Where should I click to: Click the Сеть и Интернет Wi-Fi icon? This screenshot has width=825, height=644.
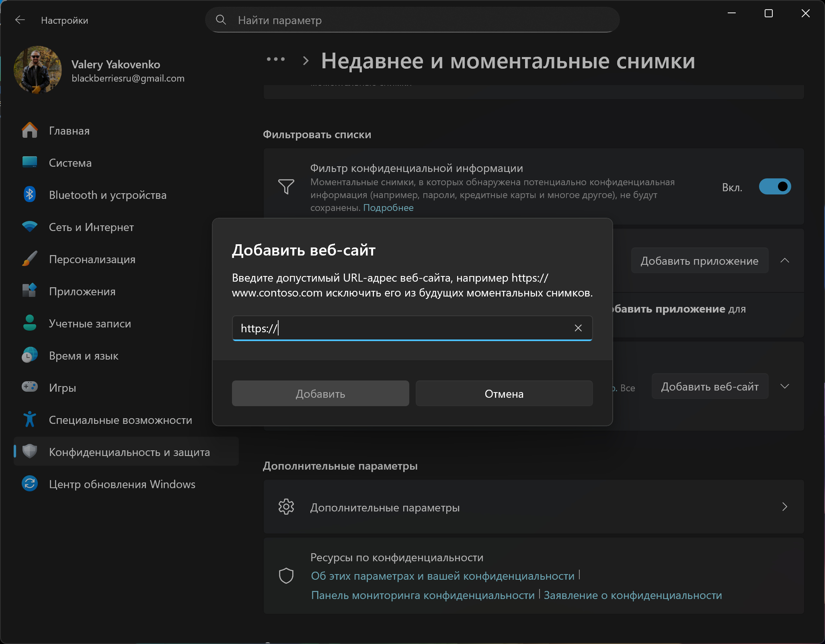(29, 227)
